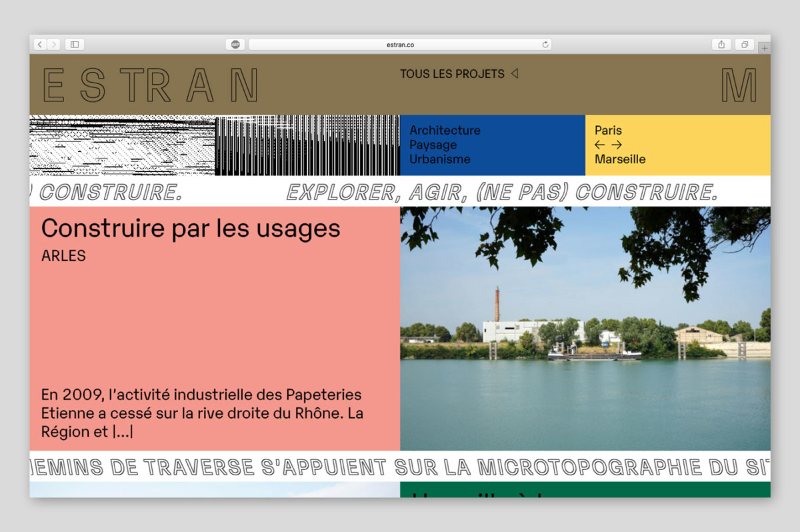
Task: Choose Urbanisme in the blue block
Action: [x=439, y=159]
